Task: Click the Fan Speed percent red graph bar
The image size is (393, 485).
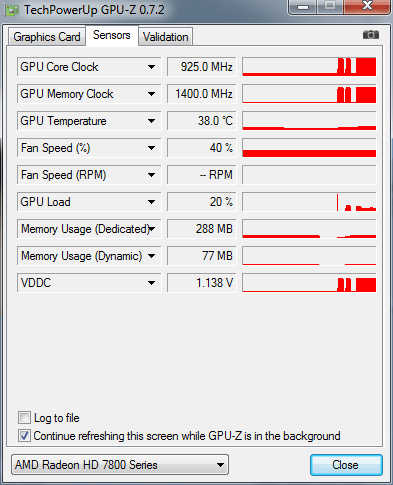Action: click(309, 153)
